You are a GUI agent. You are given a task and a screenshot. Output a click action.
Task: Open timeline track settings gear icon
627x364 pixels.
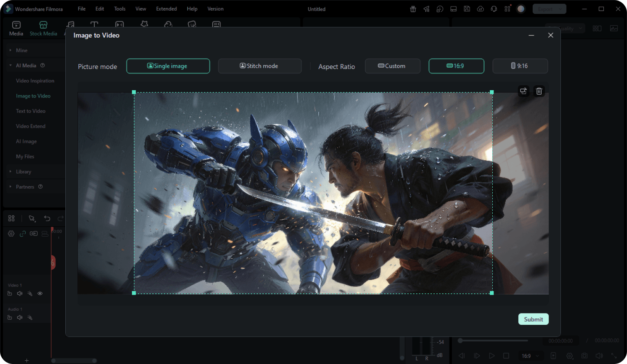click(x=11, y=233)
